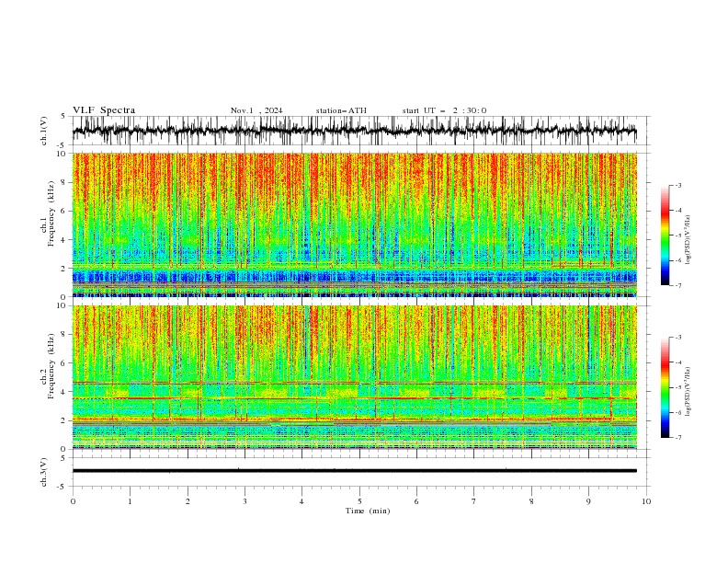Click the '-7' tick on ch.1 colorbar

coord(677,285)
